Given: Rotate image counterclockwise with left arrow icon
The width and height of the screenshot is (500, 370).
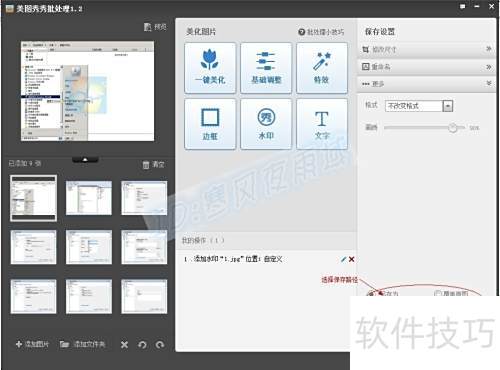Looking at the screenshot, I should tap(142, 345).
